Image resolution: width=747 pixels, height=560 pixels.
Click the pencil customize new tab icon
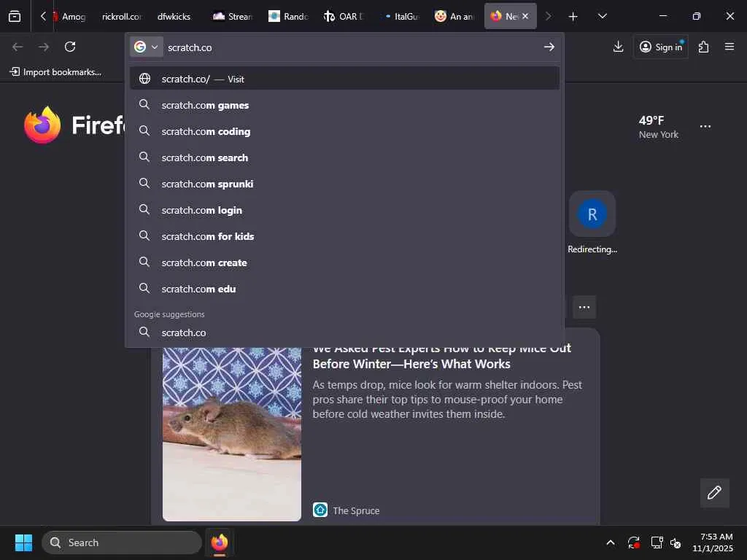tap(714, 492)
